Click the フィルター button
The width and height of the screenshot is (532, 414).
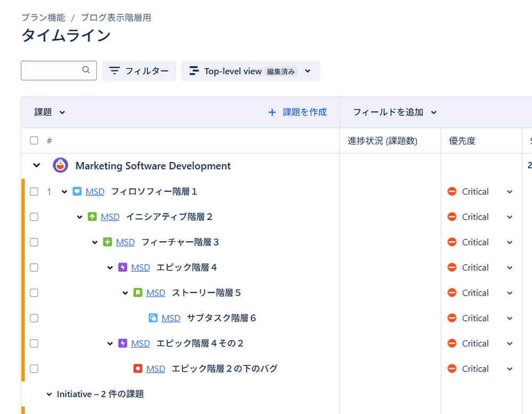point(139,71)
